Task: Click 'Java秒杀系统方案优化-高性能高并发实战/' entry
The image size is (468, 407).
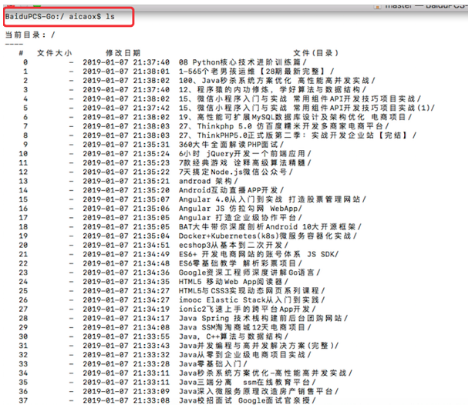Action: pos(265,373)
